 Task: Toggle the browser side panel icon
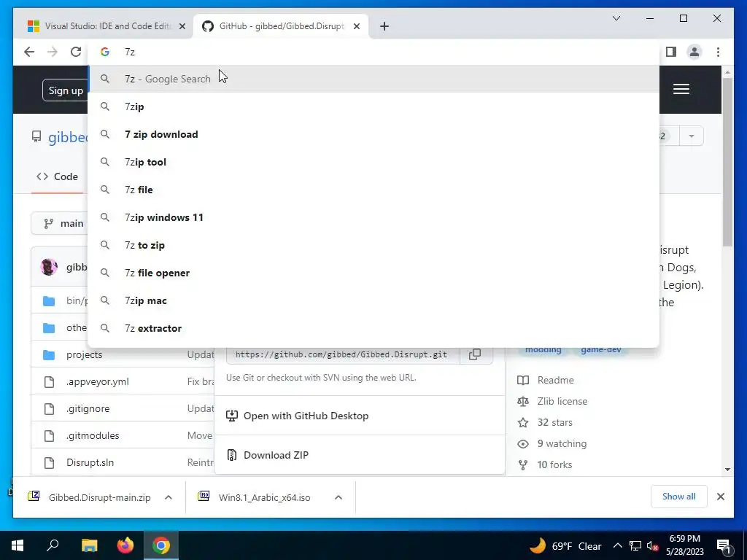[671, 52]
